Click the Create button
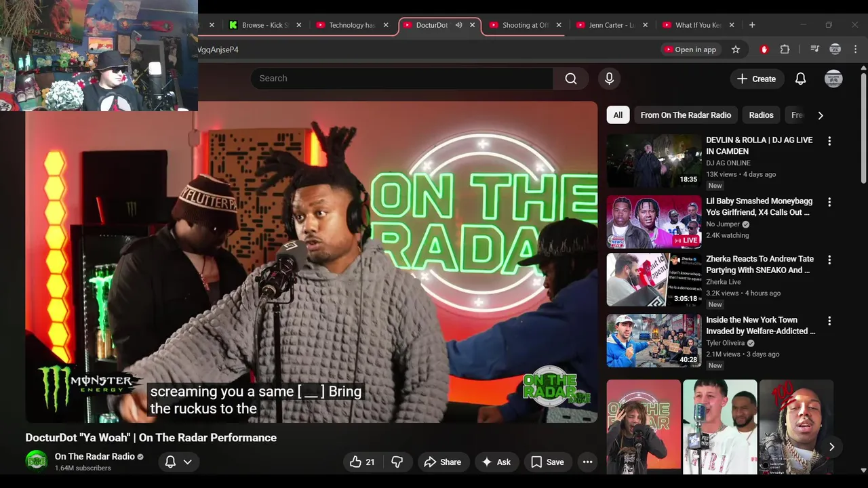This screenshot has height=488, width=868. point(756,79)
